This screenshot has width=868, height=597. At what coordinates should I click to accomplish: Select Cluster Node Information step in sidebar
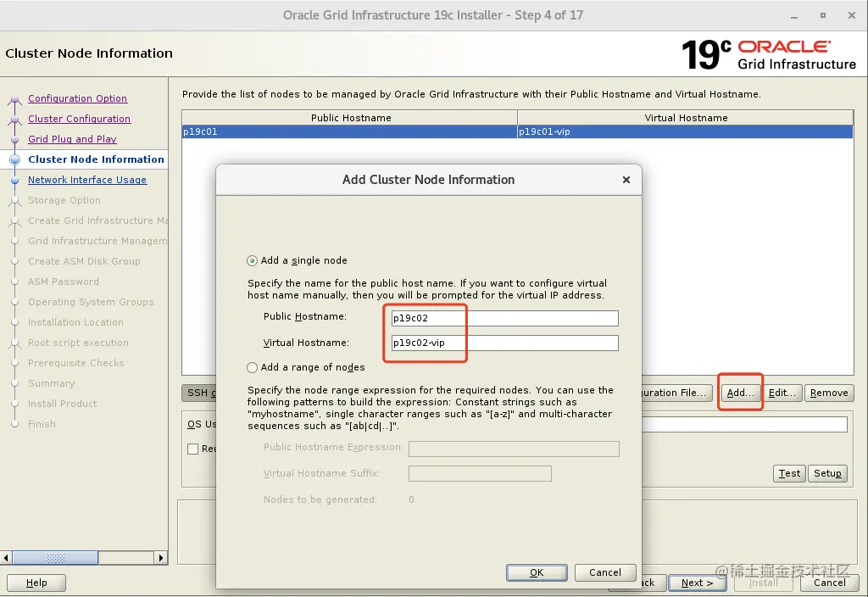coord(96,159)
